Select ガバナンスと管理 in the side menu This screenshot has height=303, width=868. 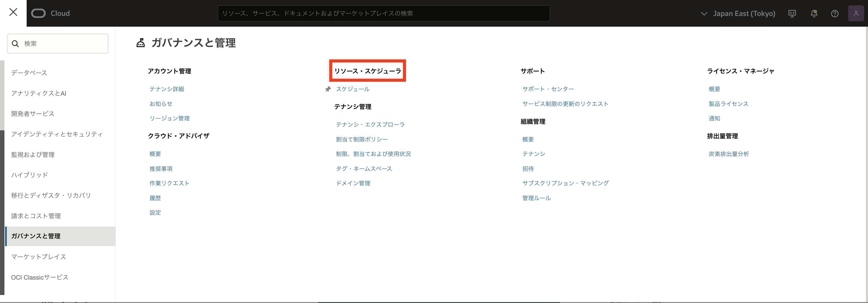tap(60, 236)
